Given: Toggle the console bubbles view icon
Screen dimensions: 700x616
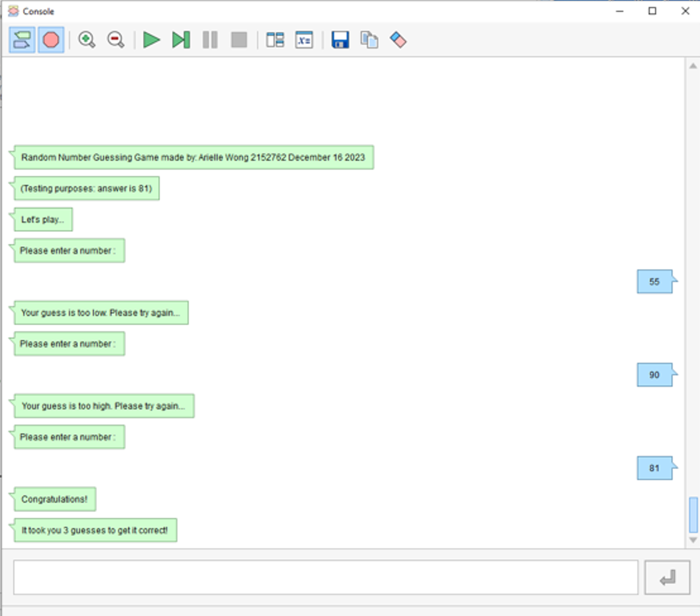Looking at the screenshot, I should pos(22,40).
